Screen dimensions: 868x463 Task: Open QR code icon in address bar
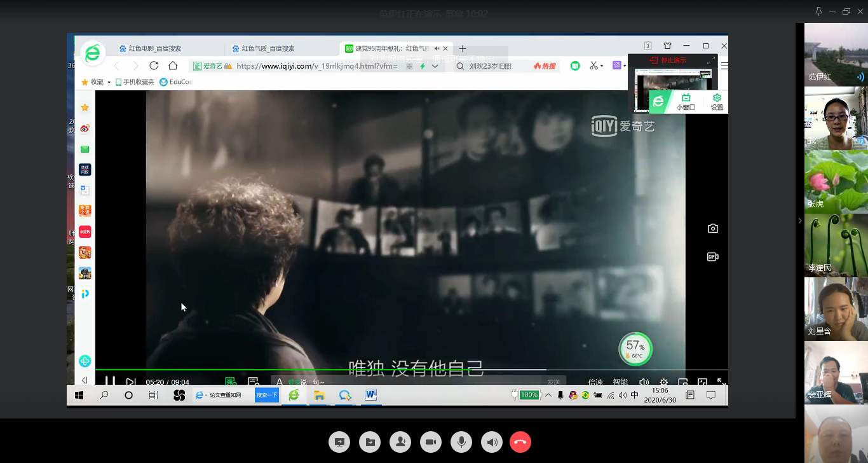click(x=409, y=66)
